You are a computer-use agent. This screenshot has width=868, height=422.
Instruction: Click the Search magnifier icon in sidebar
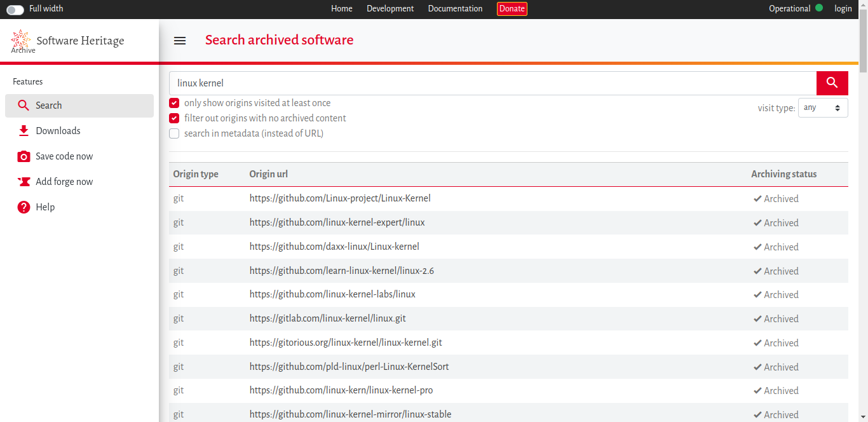pyautogui.click(x=24, y=105)
